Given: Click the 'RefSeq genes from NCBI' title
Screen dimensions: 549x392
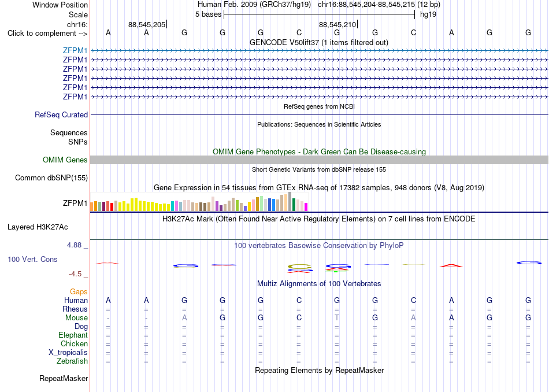Looking at the screenshot, I should [319, 106].
